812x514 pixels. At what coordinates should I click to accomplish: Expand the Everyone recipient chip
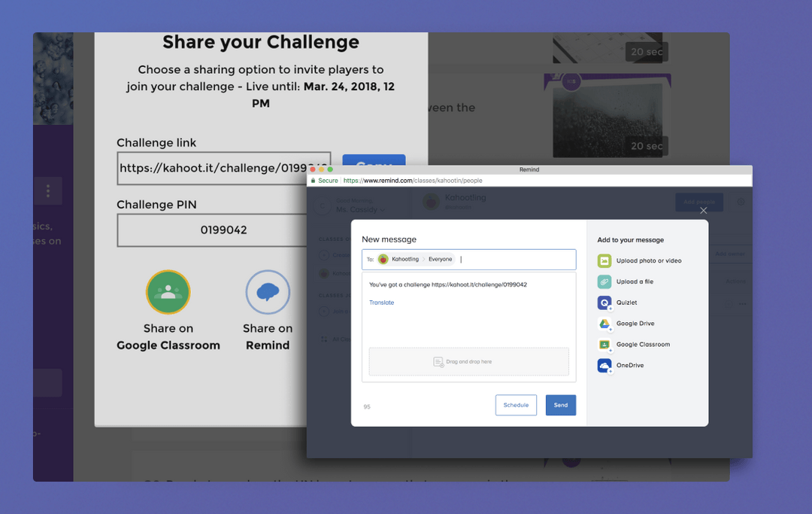tap(440, 259)
